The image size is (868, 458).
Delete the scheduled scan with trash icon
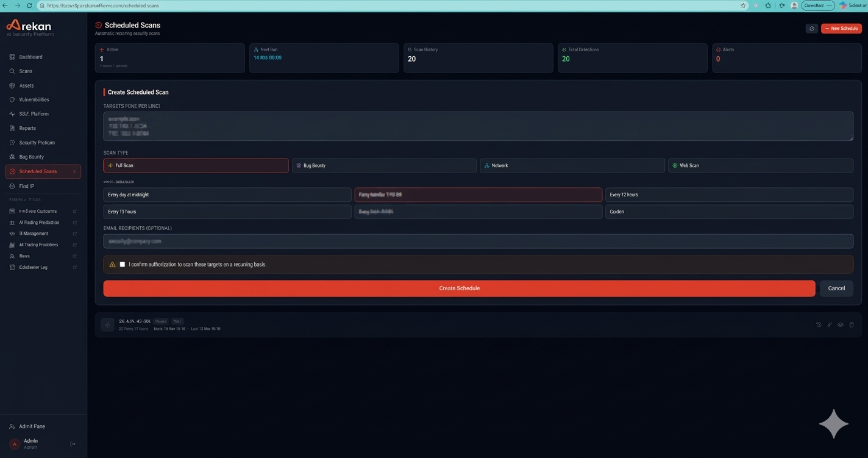click(851, 324)
